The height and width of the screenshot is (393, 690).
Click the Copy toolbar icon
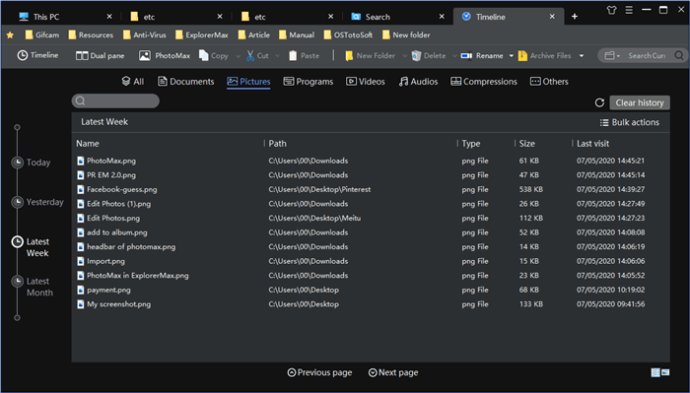click(x=204, y=55)
